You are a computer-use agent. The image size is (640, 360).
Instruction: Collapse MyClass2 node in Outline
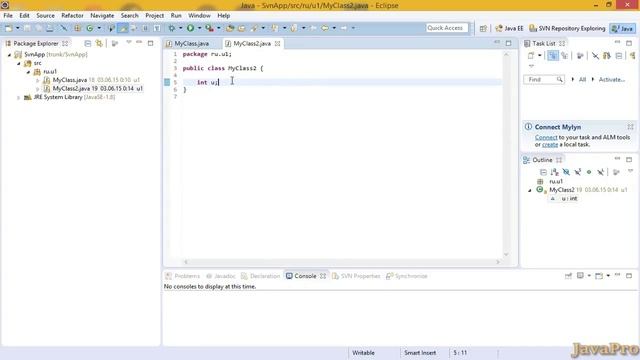click(530, 190)
